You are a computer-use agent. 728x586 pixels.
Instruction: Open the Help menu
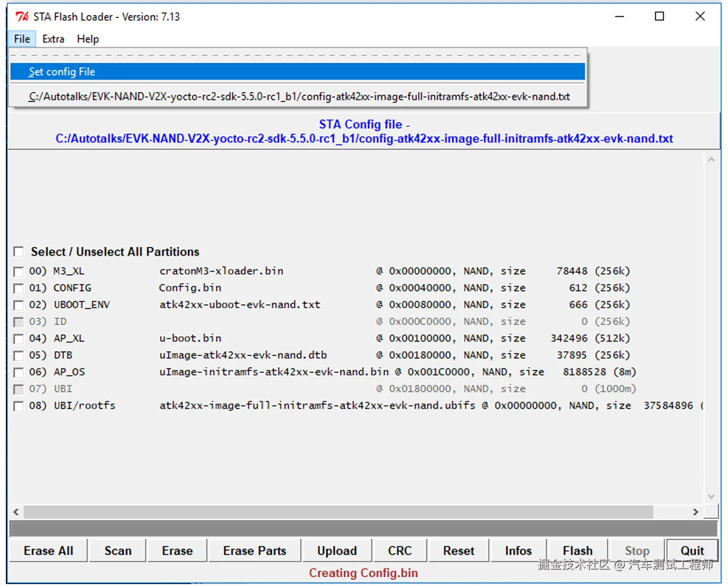tap(88, 39)
